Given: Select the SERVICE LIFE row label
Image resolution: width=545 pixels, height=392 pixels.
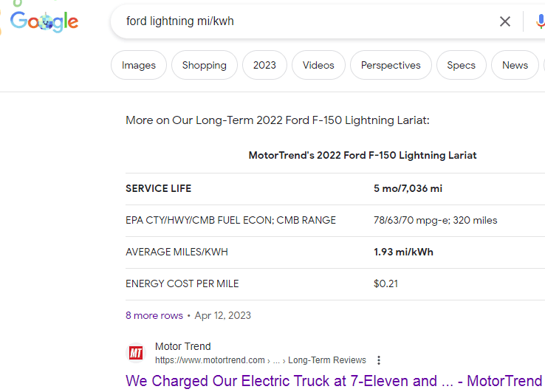Looking at the screenshot, I should (158, 188).
